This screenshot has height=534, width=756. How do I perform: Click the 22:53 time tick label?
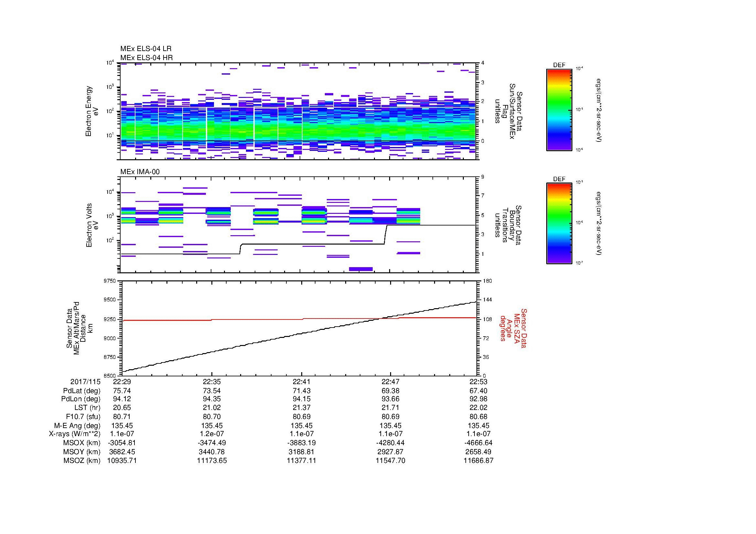(478, 382)
